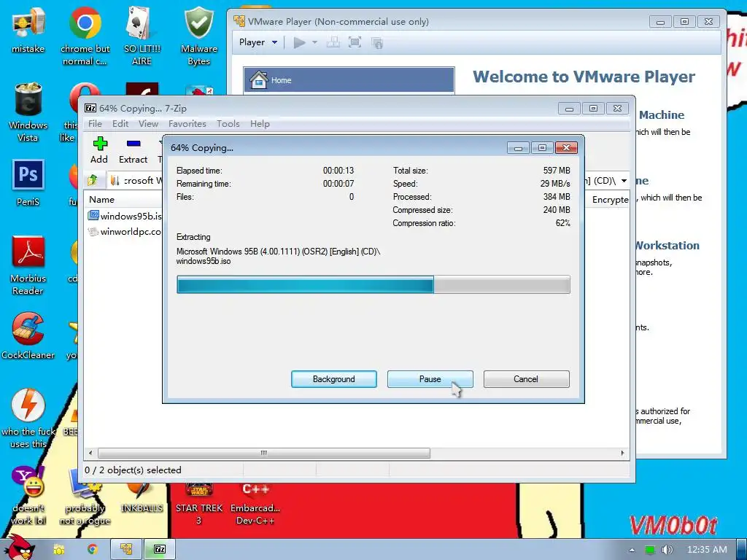Select the 'chrome but normal' desktop shortcut
This screenshot has width=747, height=560.
click(x=85, y=36)
